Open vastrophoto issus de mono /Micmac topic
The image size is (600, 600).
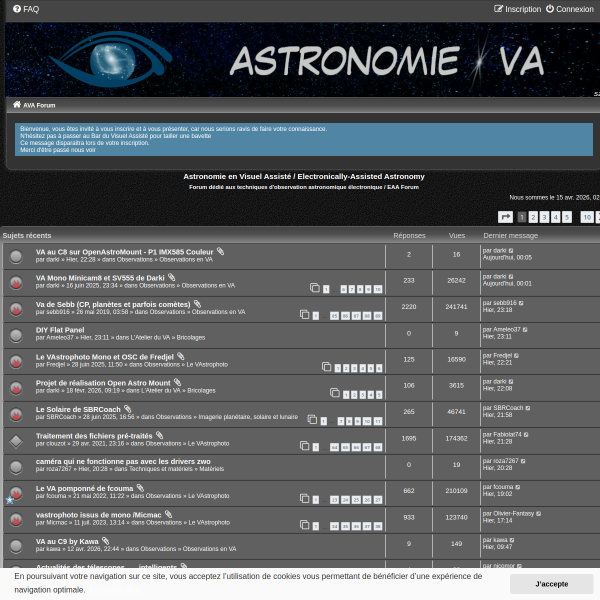click(98, 515)
